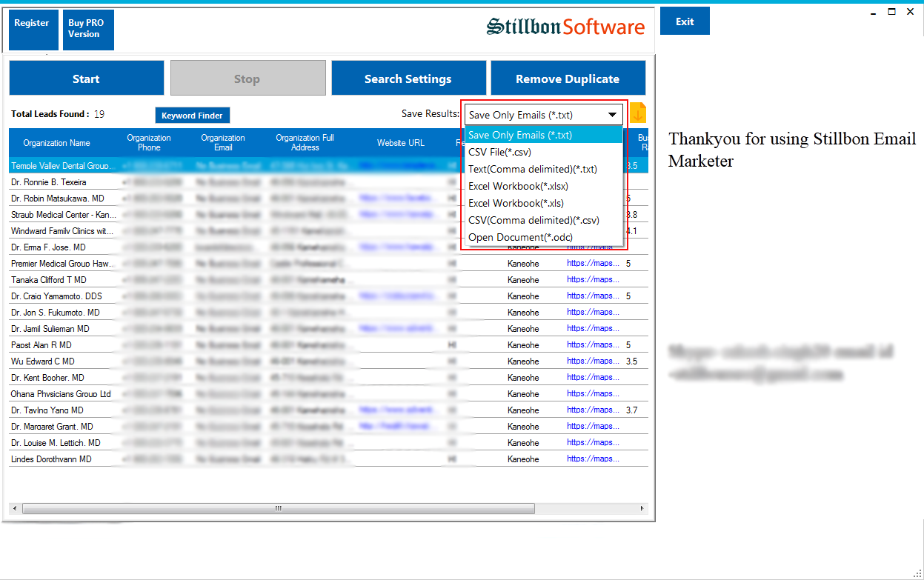Image resolution: width=924 pixels, height=580 pixels.
Task: Select the Yang MD row name
Action: [47, 410]
